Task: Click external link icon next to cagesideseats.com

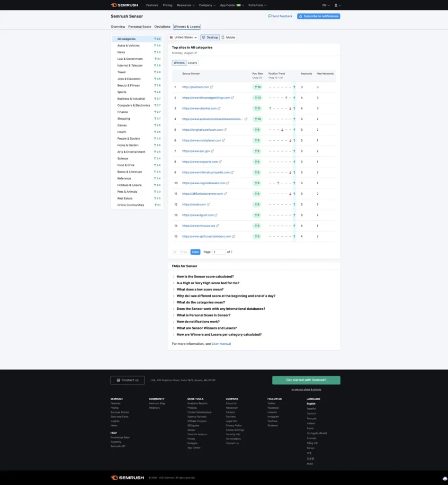Action: [x=228, y=183]
